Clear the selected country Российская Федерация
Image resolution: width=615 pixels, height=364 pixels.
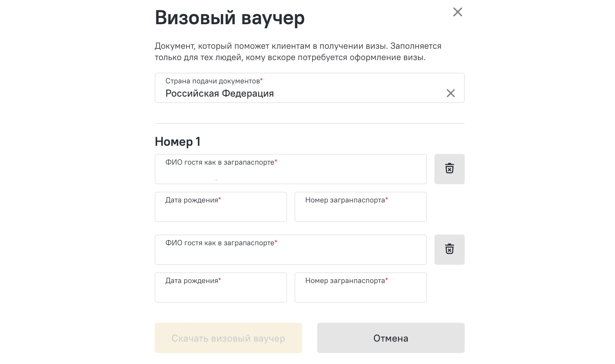[451, 93]
